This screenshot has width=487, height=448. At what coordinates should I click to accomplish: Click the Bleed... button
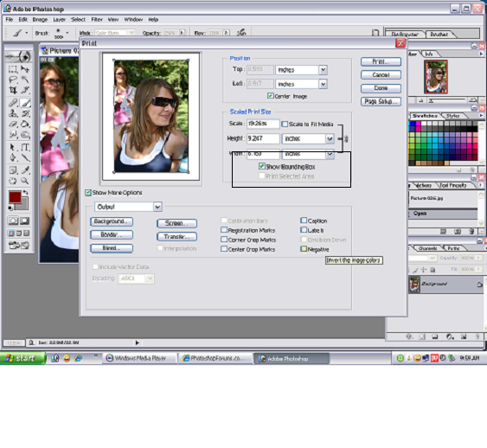pyautogui.click(x=112, y=248)
